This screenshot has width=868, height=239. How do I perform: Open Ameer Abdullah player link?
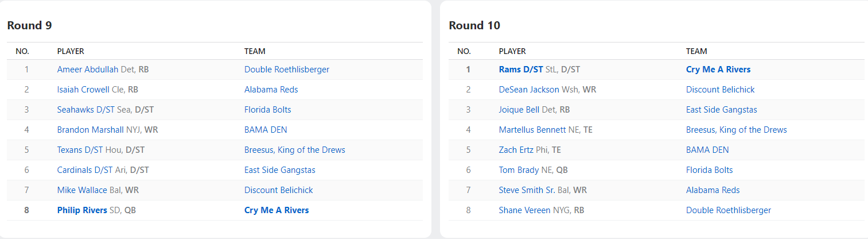coord(88,70)
